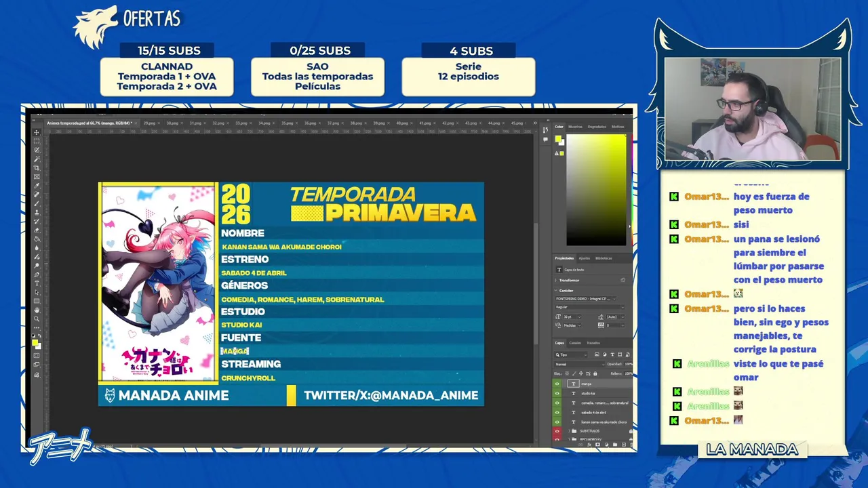Click the new adjustment layer icon
Screen dimensions: 868x488
click(606, 444)
